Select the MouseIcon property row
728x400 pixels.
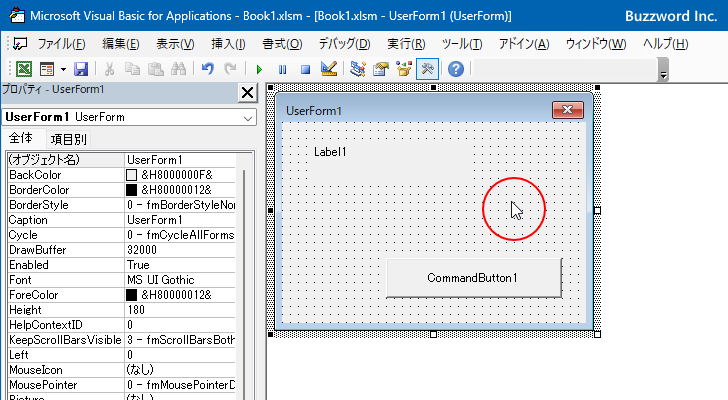tap(122, 370)
